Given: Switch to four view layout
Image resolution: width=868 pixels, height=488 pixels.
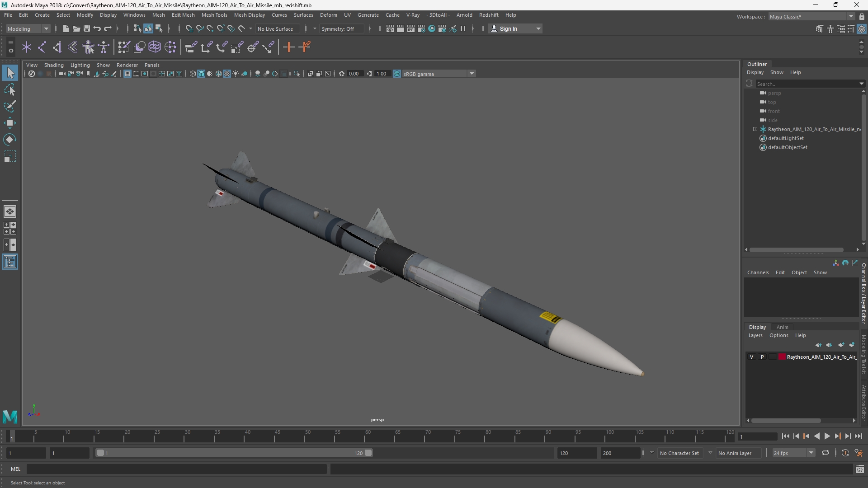Looking at the screenshot, I should point(10,228).
